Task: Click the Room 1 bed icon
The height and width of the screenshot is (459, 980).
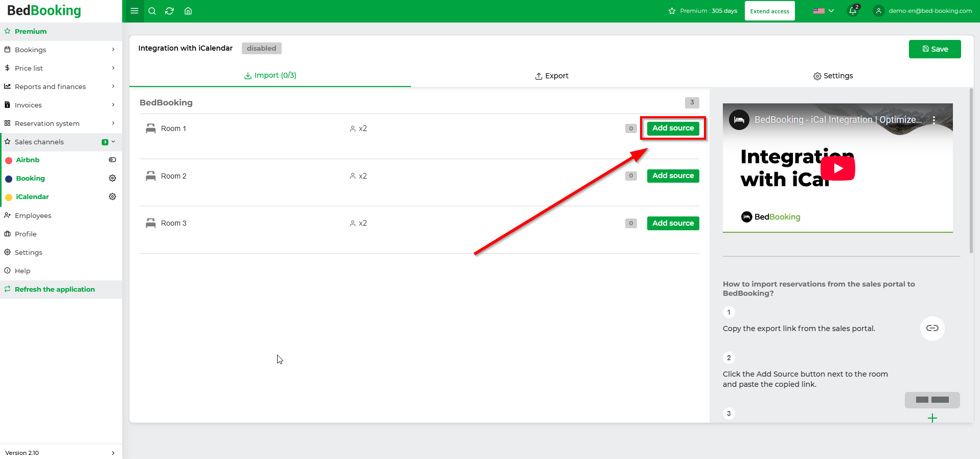Action: (151, 128)
